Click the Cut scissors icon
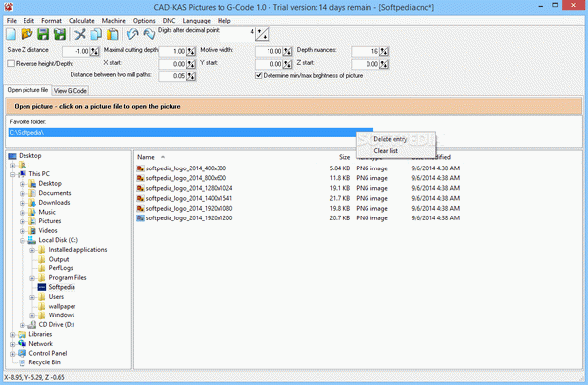Viewport: 588px width, 385px height. pos(80,34)
